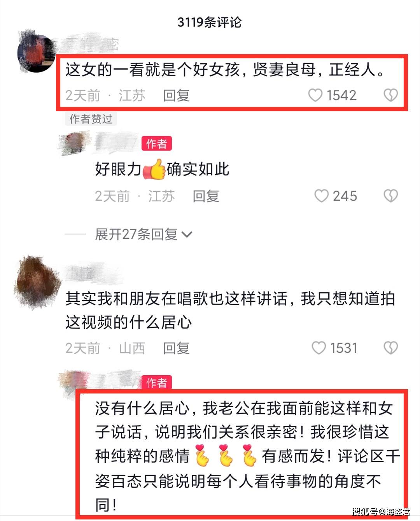Like the comment with 1542 likes
Viewport: 420px width, 521px height.
click(315, 95)
